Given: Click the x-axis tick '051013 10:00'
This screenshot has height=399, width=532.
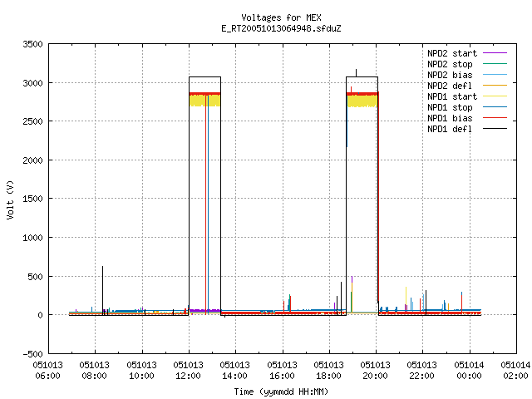Looking at the screenshot, I should tap(142, 370).
